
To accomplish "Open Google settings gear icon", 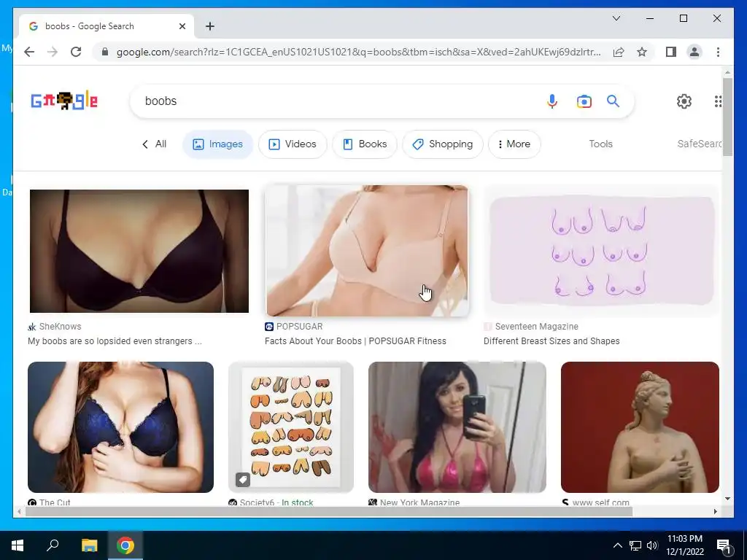I will [684, 101].
